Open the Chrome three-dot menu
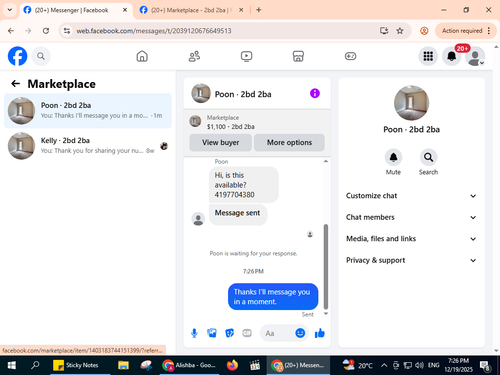 [489, 31]
